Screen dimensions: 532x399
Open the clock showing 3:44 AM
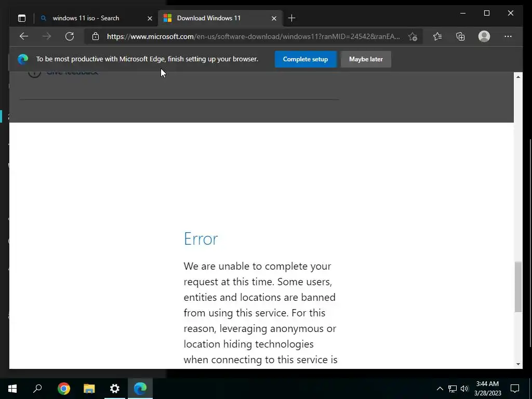click(x=487, y=389)
